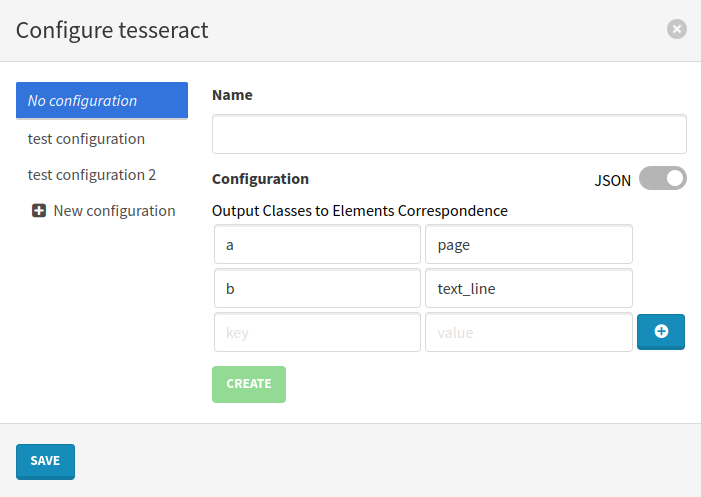
Task: Edit the value field containing text_line
Action: pos(529,288)
